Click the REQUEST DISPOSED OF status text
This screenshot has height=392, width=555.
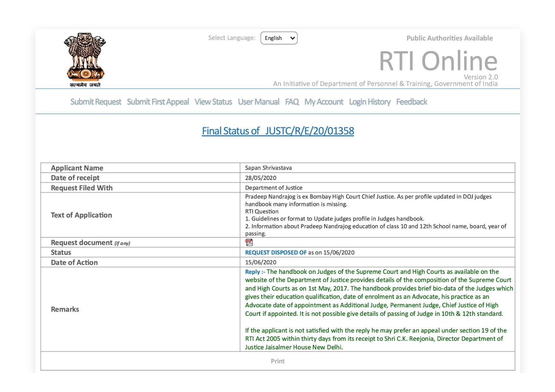(276, 253)
